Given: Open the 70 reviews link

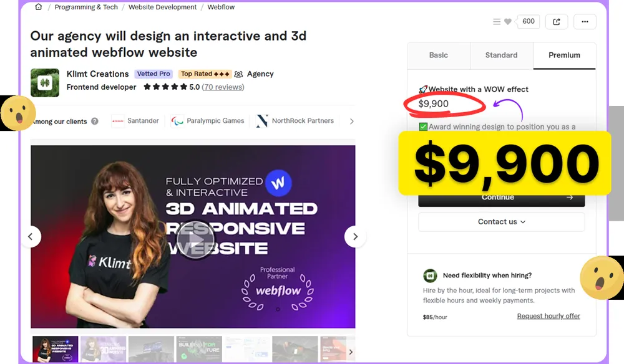Looking at the screenshot, I should click(223, 87).
